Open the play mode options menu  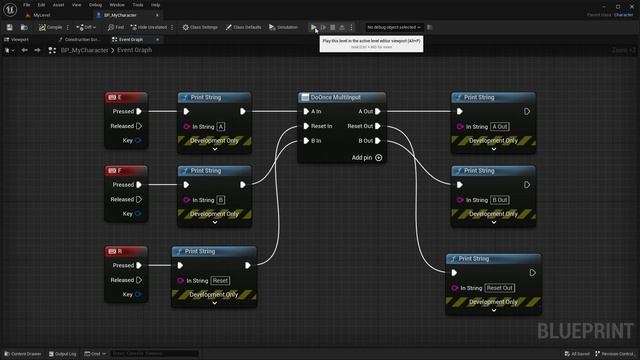point(351,27)
